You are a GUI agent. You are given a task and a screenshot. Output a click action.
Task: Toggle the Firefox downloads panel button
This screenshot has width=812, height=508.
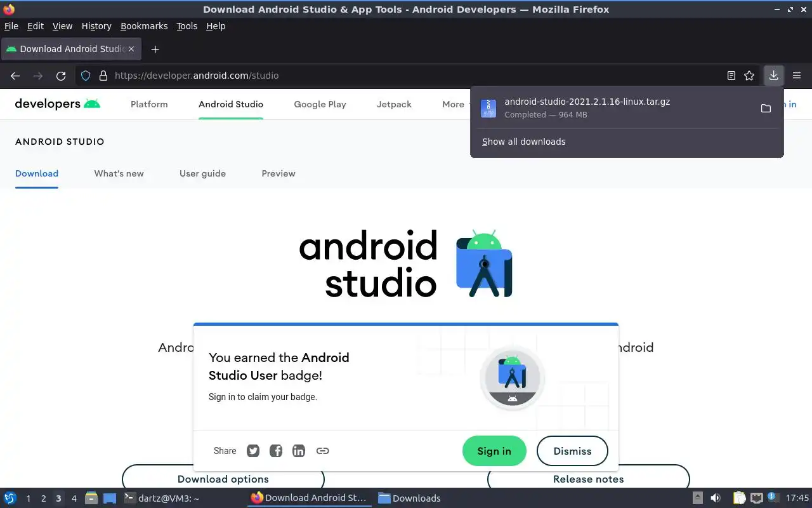click(x=773, y=76)
